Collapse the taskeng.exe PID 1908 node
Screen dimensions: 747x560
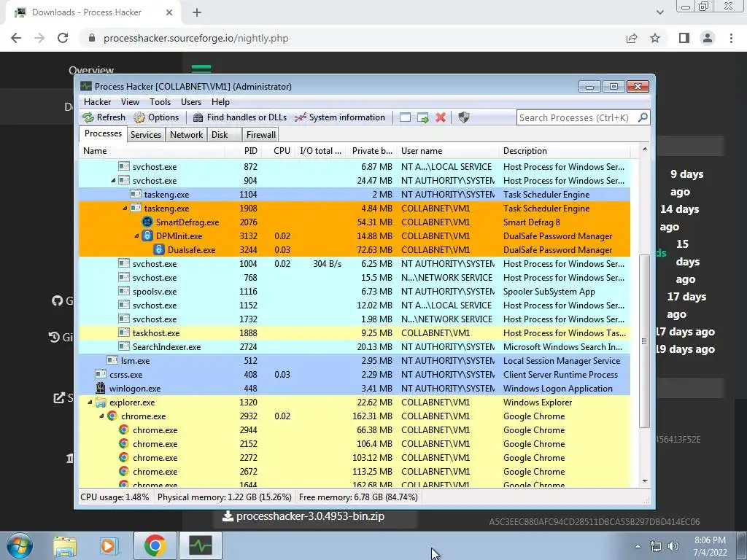click(125, 209)
